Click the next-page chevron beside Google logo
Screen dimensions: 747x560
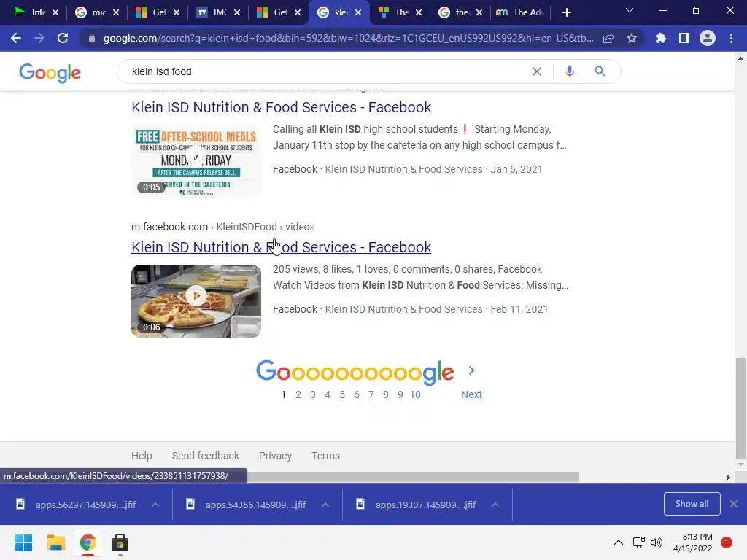(471, 370)
